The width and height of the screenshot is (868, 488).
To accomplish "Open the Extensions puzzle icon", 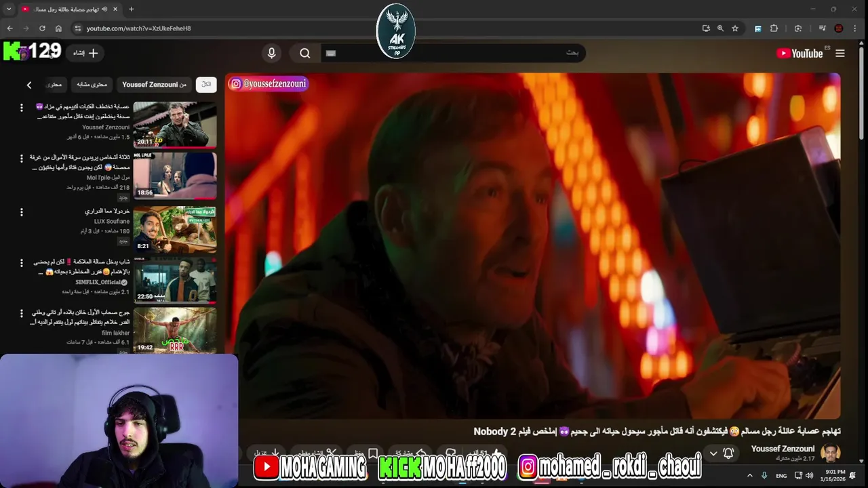I will tap(774, 28).
